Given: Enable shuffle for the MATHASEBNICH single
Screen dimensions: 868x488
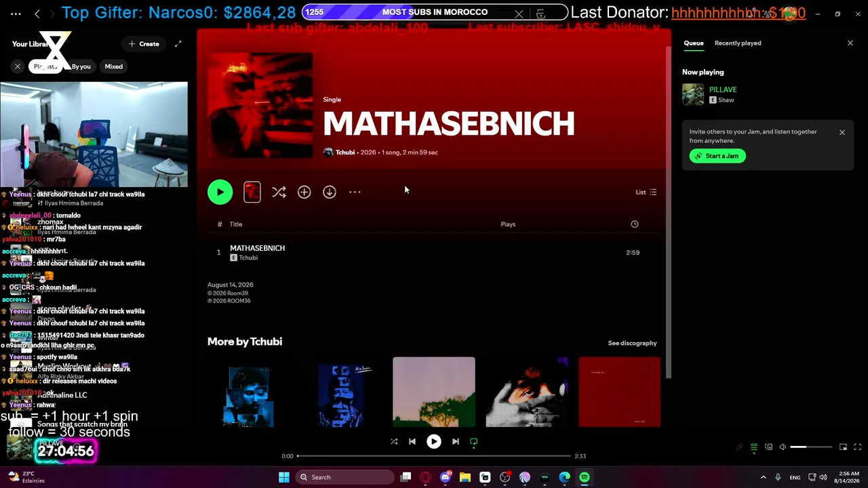Looking at the screenshot, I should tap(279, 192).
